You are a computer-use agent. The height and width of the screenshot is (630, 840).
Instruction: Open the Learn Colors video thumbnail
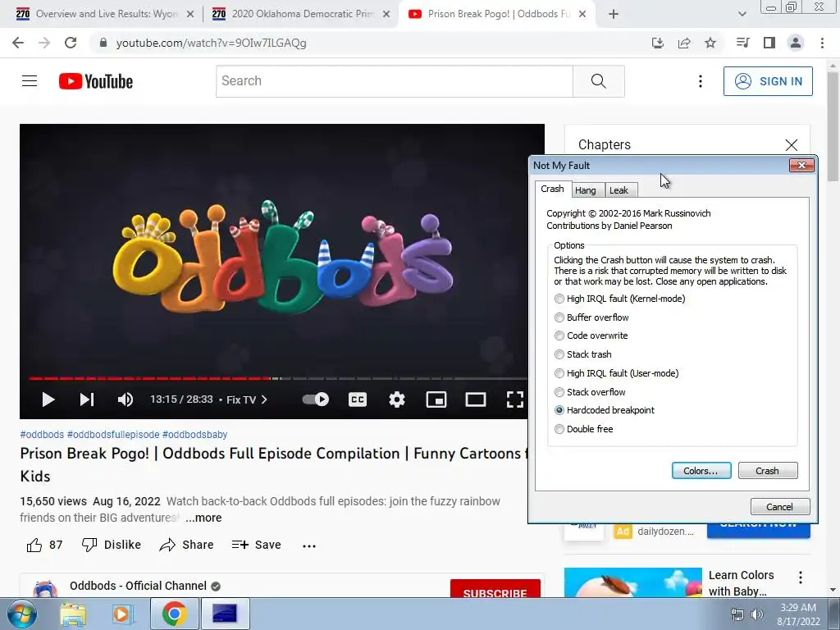coord(633,582)
